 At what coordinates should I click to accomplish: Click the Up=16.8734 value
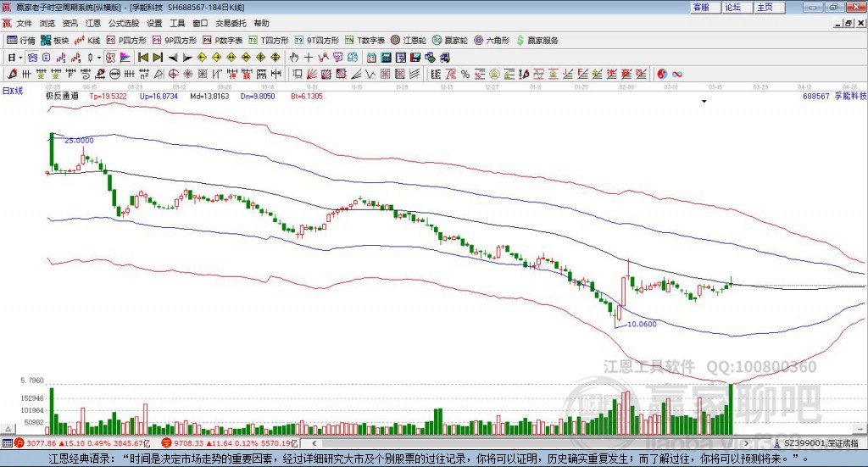(159, 97)
